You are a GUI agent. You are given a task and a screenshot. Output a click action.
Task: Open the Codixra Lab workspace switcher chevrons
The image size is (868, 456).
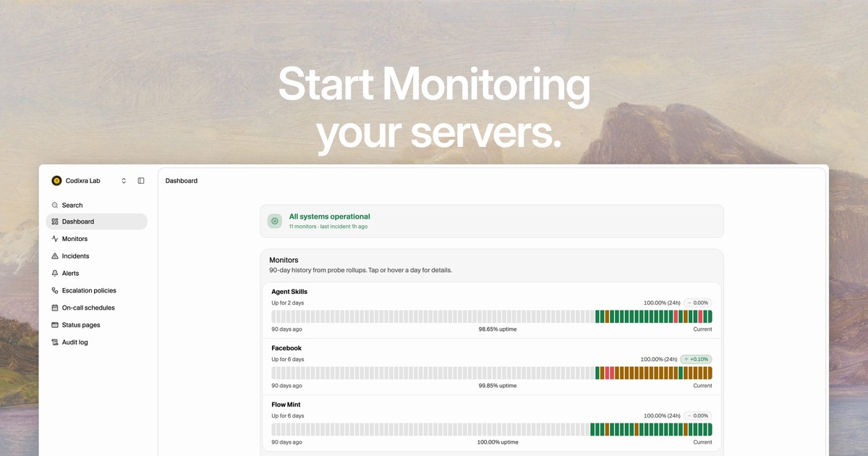[x=124, y=181]
